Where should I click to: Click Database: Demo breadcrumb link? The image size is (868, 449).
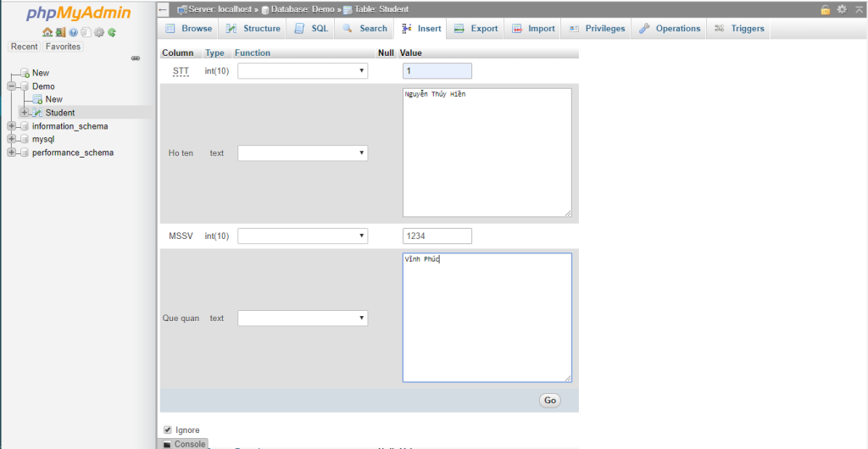pyautogui.click(x=303, y=9)
